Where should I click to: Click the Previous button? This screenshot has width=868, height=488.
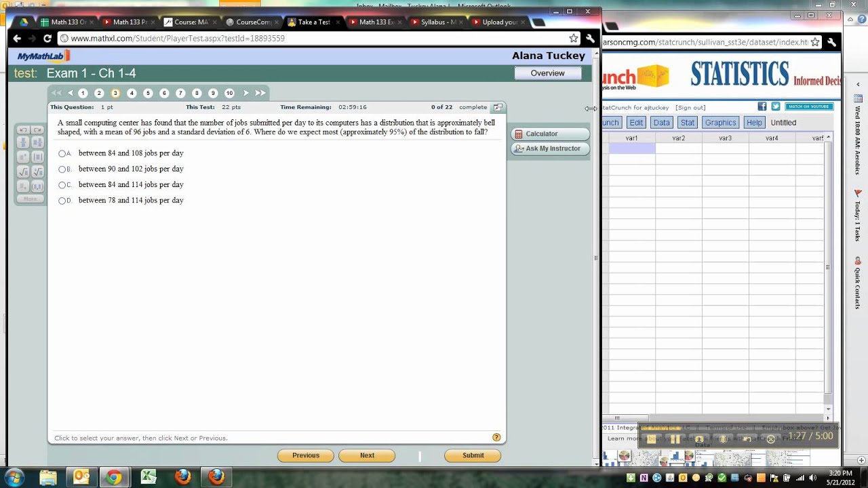click(306, 455)
